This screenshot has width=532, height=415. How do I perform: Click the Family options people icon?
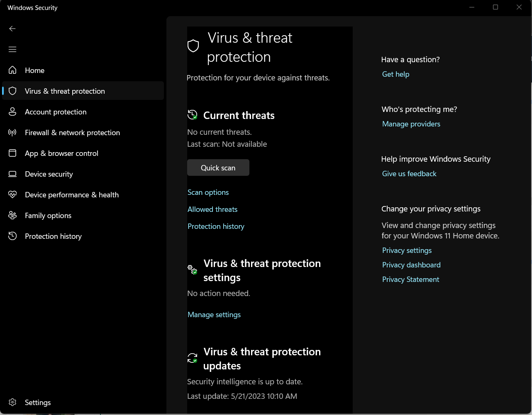[13, 215]
